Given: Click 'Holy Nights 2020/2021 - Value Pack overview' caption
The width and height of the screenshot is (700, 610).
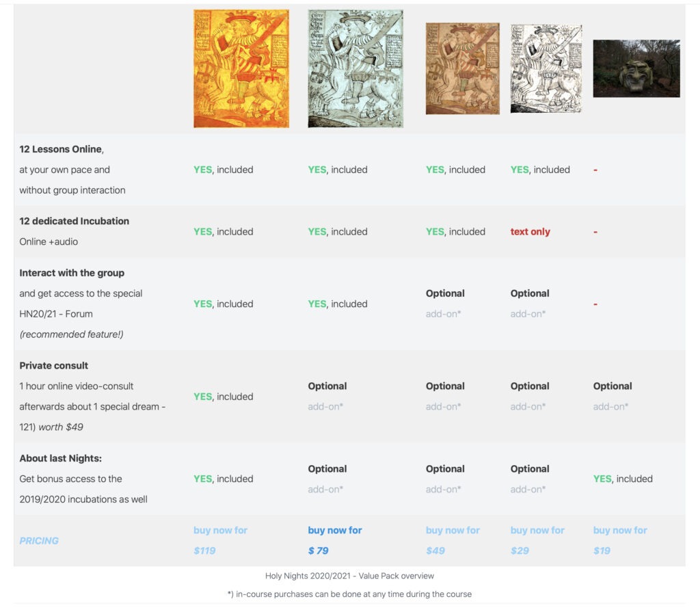Looking at the screenshot, I should tap(349, 576).
